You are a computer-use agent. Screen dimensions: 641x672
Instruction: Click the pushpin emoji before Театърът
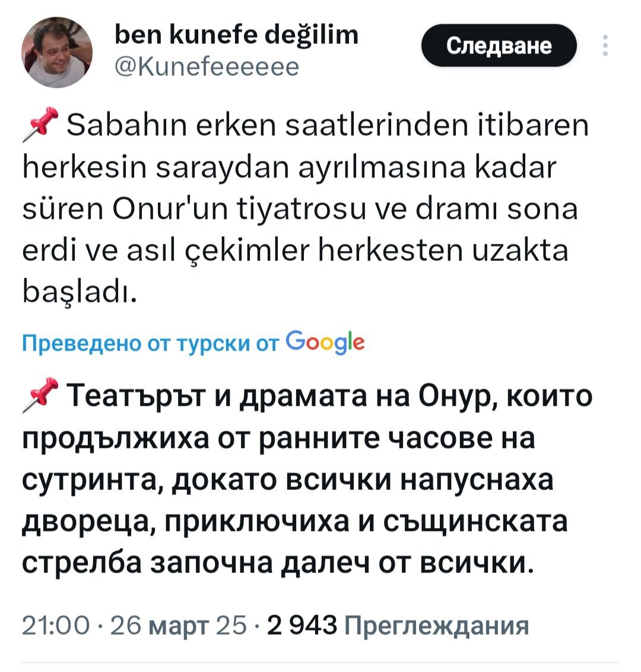point(39,394)
